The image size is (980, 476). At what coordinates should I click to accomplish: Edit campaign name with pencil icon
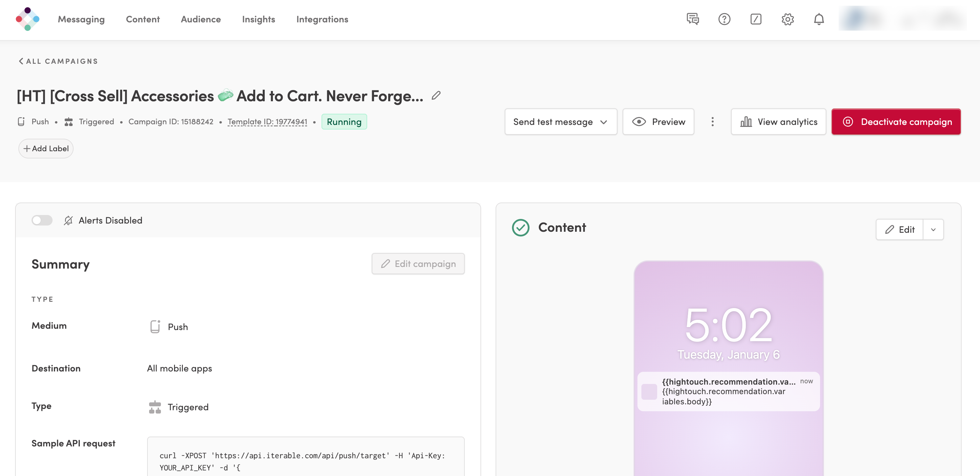click(436, 96)
